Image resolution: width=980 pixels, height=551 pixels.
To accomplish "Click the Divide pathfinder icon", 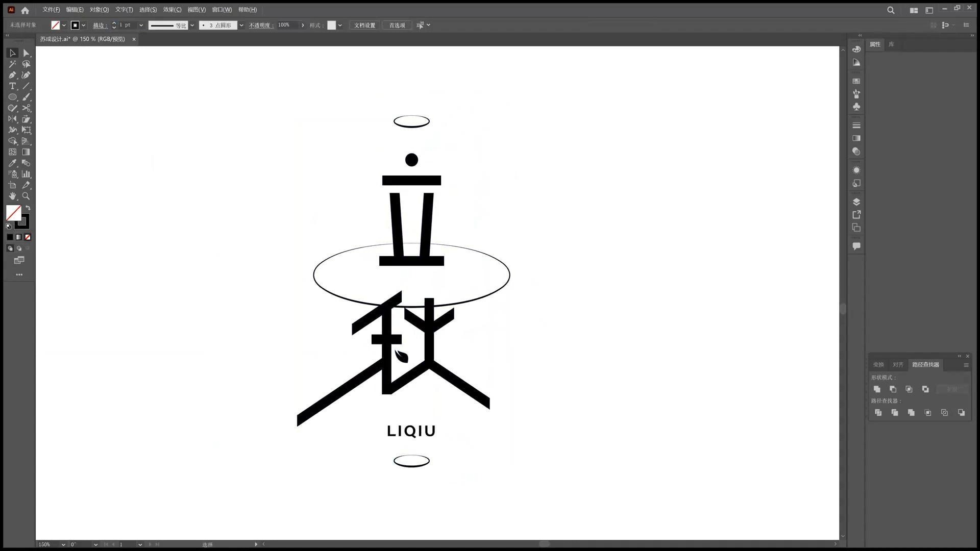I will 878,413.
